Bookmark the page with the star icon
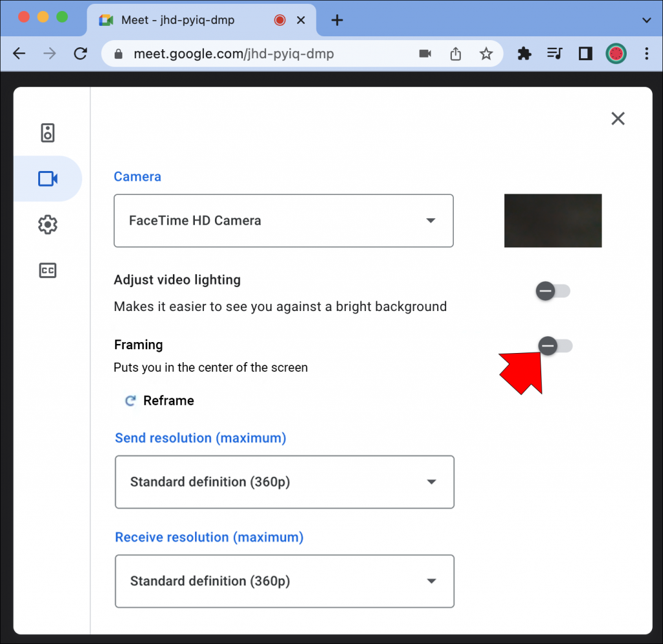This screenshot has width=663, height=644. tap(486, 54)
